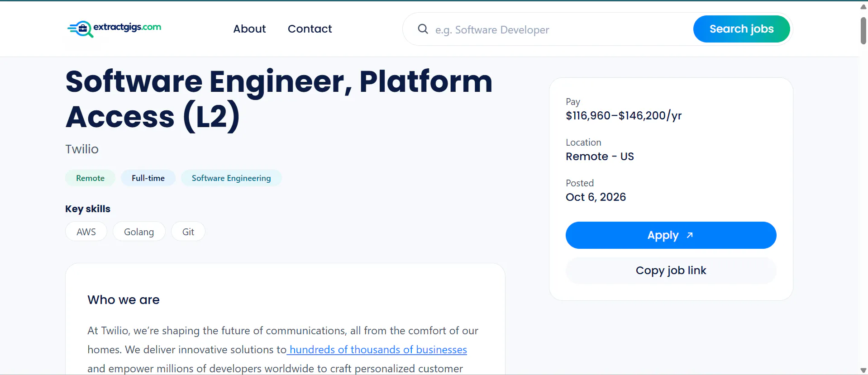Click the extractgigs.com logo

pyautogui.click(x=114, y=29)
